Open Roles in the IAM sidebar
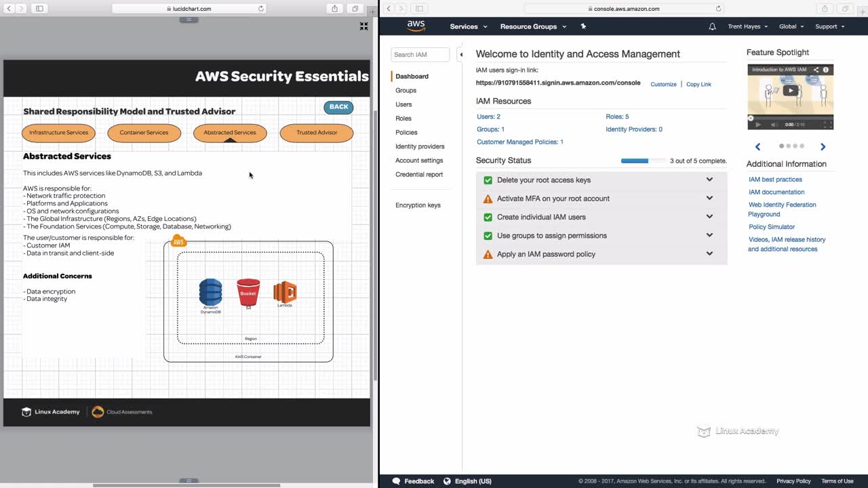The image size is (868, 488). coord(403,119)
